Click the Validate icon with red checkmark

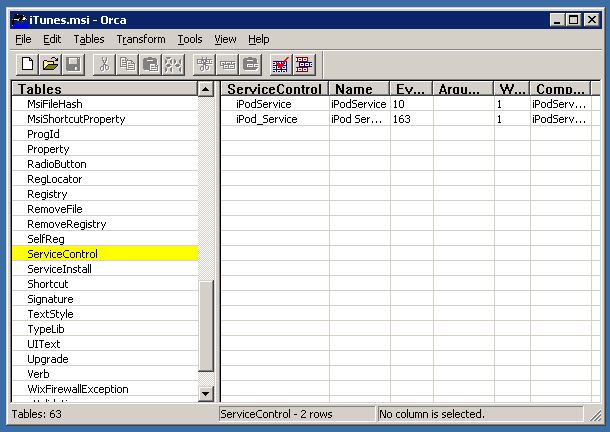point(280,64)
